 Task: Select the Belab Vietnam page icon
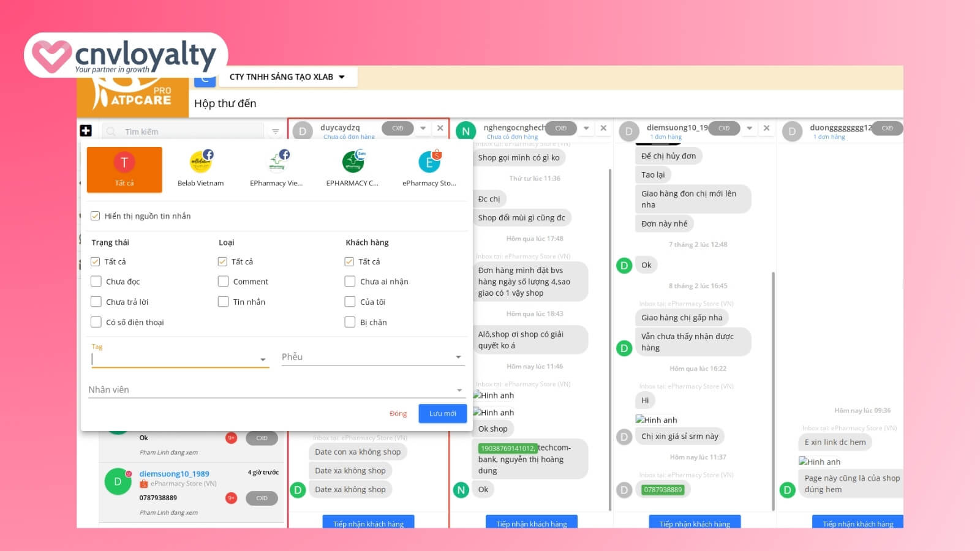200,163
